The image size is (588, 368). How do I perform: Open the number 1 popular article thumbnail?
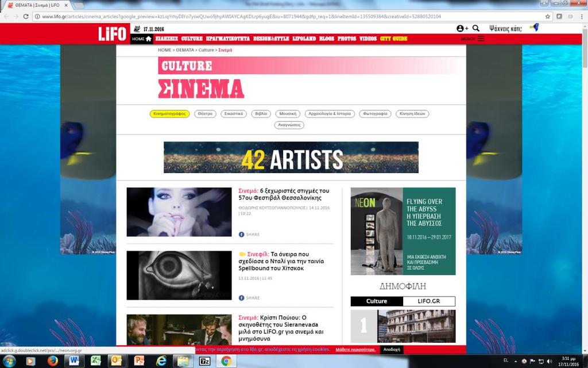(416, 327)
